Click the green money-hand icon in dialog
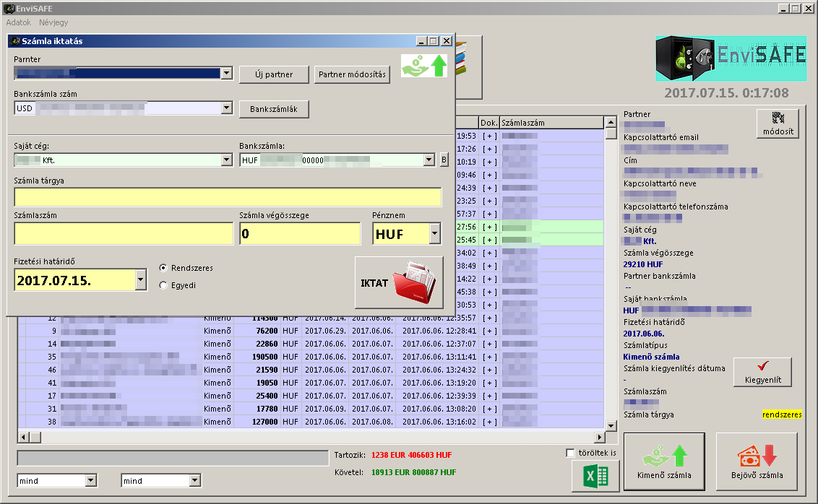Viewport: 818px width, 504px height. click(424, 65)
